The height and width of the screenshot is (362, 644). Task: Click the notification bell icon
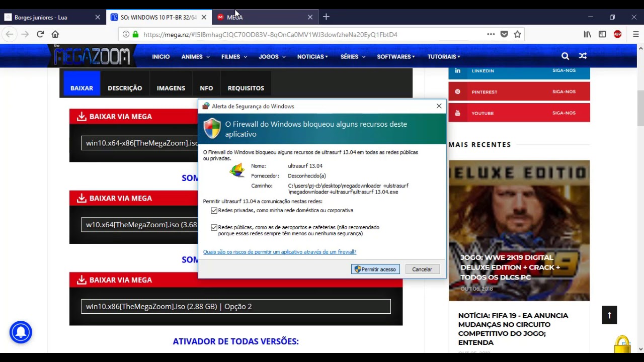pos(21,332)
